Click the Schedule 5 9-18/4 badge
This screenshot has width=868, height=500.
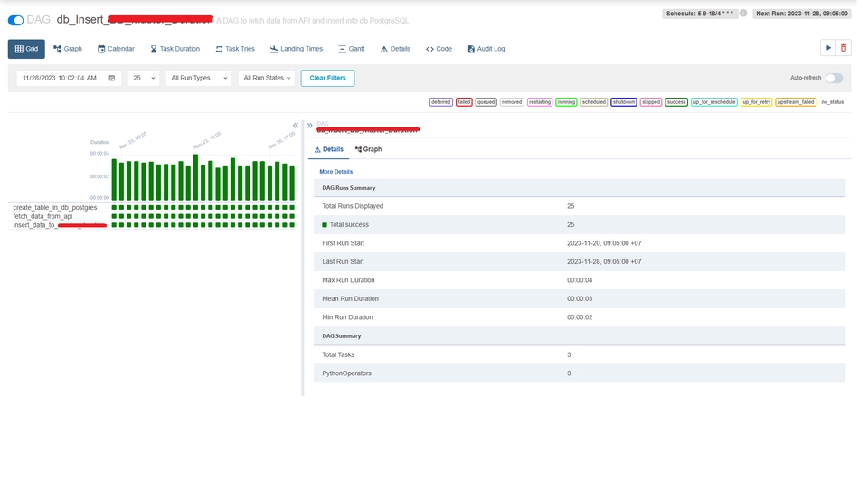[700, 14]
